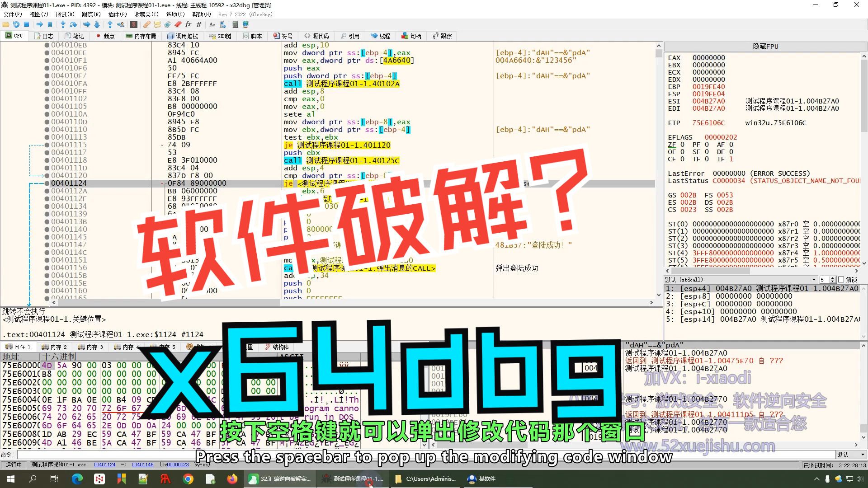Click the Execute till return icon
Screen dimensions: 868x488
tap(110, 24)
